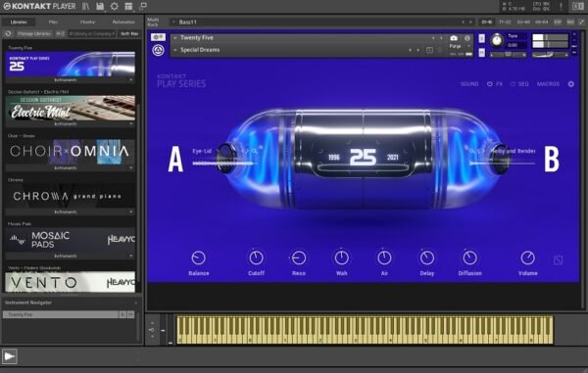Viewport: 588px width, 373px height.
Task: Expand Instruments dropdown under Mosaic Pads library
Action: pos(71,256)
